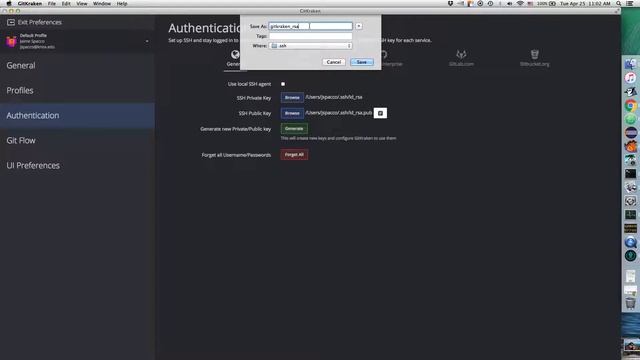Browse for SSH Private Key
The image size is (640, 360).
(292, 98)
